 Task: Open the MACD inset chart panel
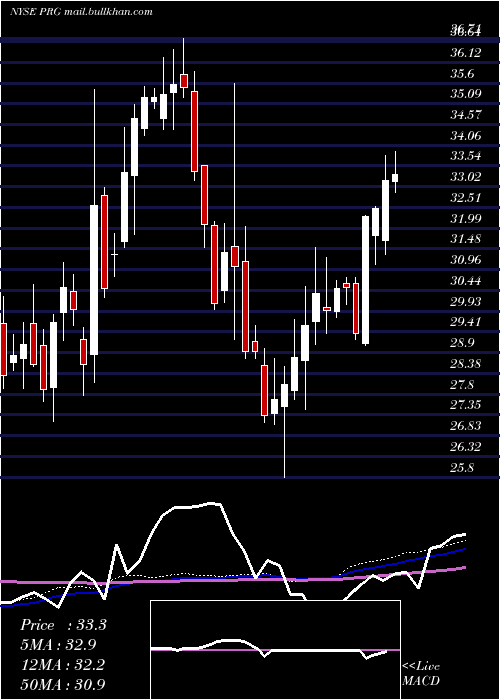point(275,650)
